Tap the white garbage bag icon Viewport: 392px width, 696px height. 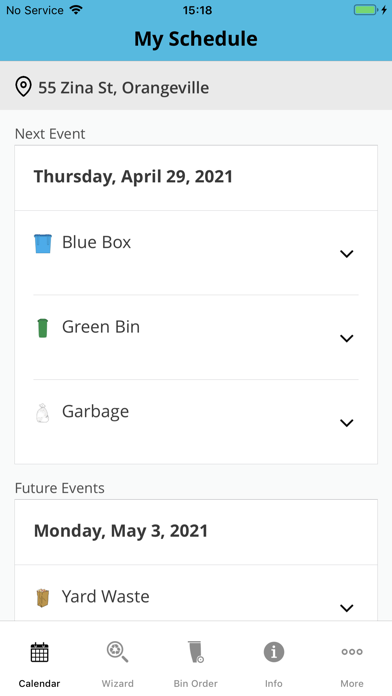(x=42, y=413)
